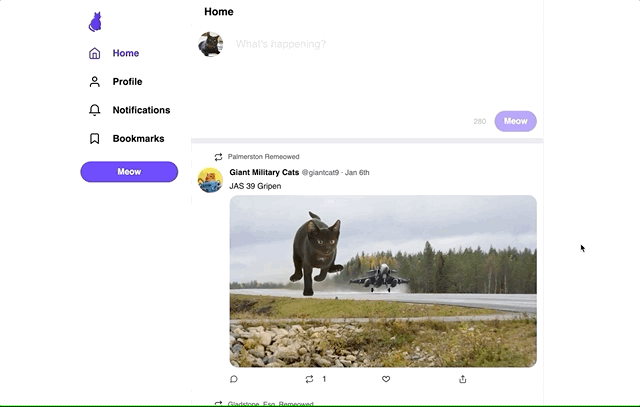
Task: Click the Bookmarks ribbon icon
Action: 94,139
